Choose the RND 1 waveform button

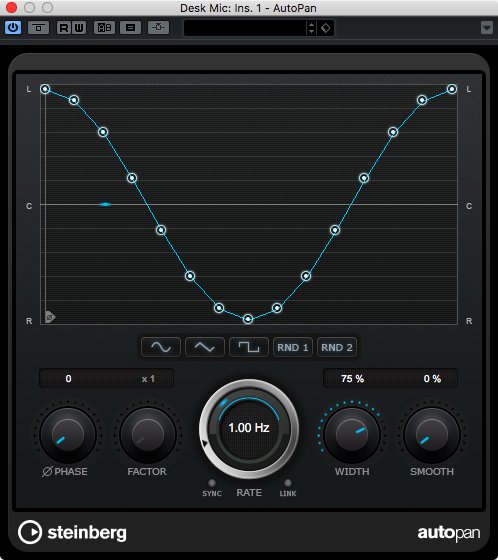coord(293,347)
